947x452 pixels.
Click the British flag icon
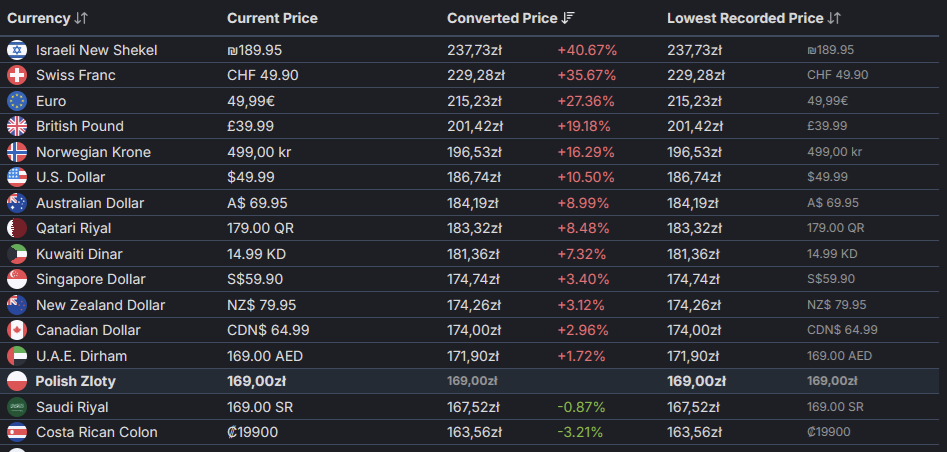pos(17,126)
